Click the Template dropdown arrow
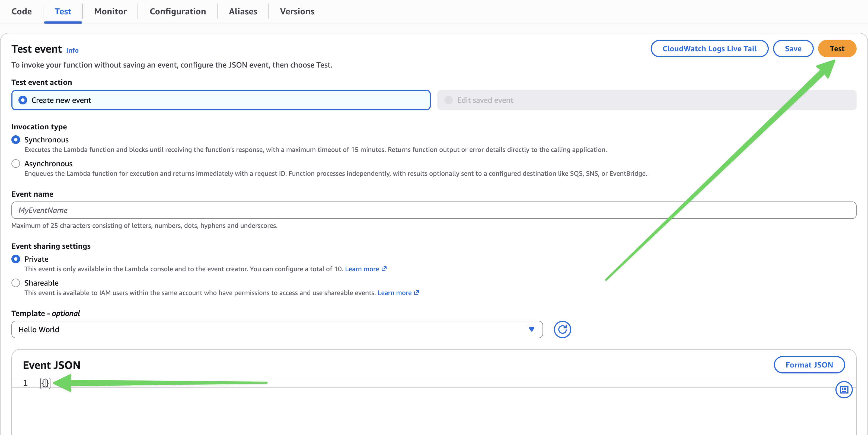This screenshot has width=868, height=435. coord(531,329)
